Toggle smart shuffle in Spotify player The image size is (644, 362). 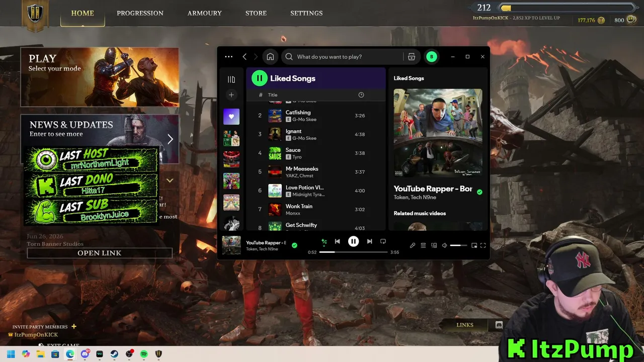[324, 242]
